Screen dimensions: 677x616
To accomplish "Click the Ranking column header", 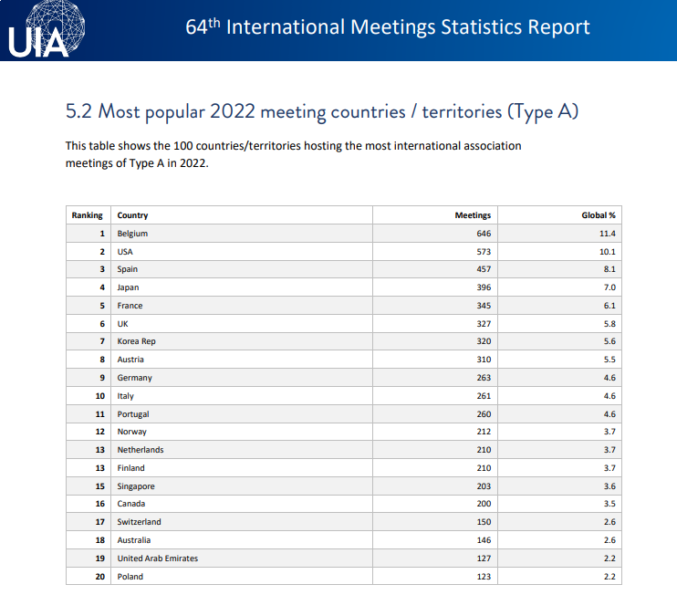I will [x=88, y=215].
